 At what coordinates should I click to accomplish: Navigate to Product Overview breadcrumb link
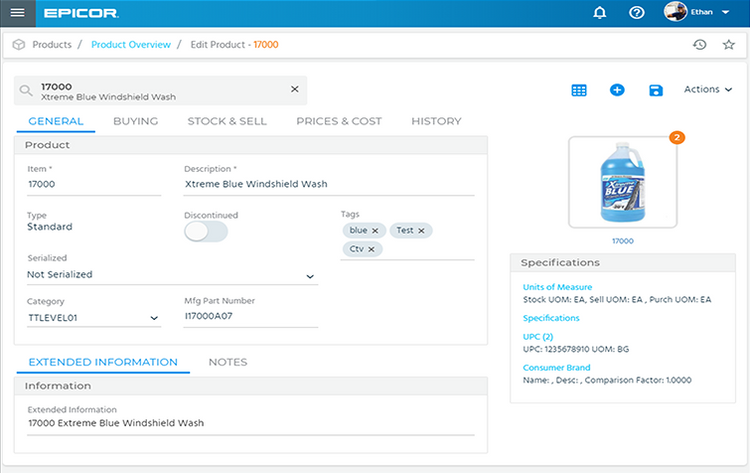131,44
